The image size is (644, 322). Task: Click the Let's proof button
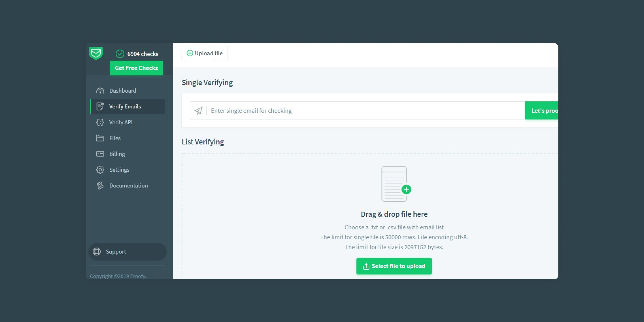tap(543, 111)
